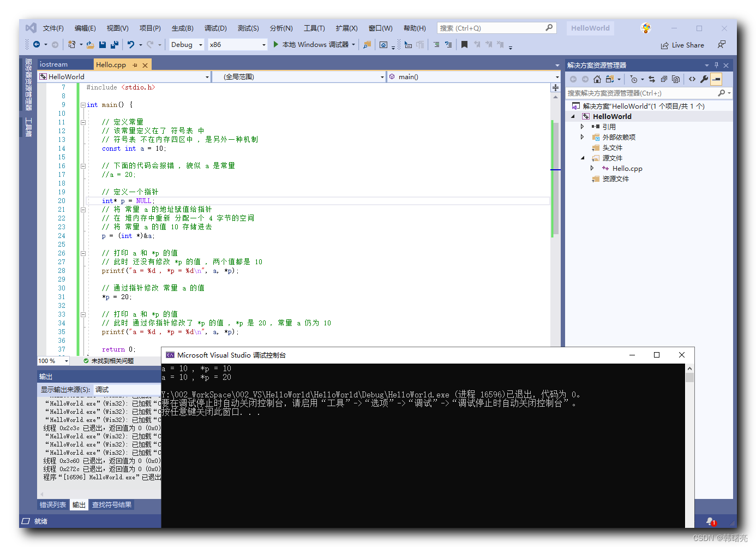Click the 未找到相关问题 status indicator
The width and height of the screenshot is (756, 547).
coord(108,361)
